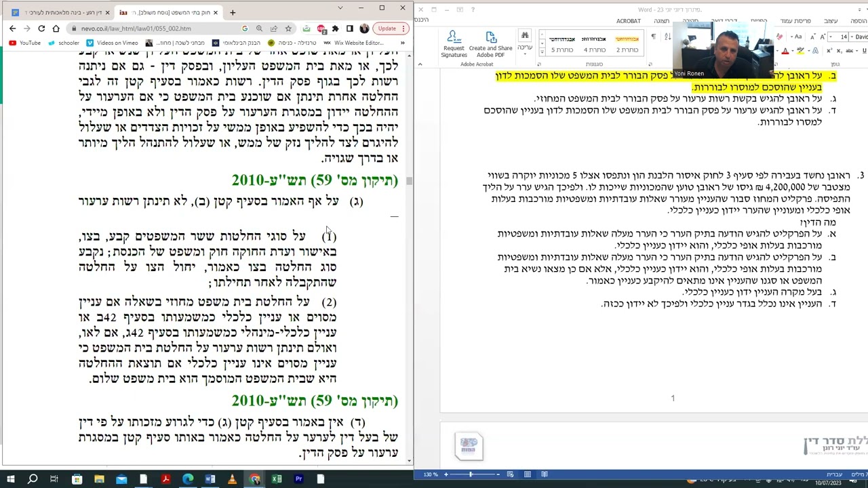Reload the nevo.co.il page
868x488 pixels.
click(41, 28)
